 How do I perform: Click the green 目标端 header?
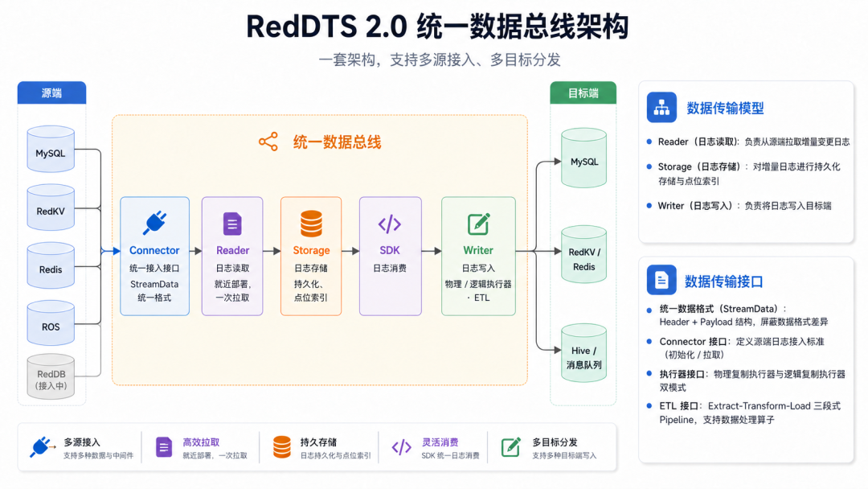tap(583, 93)
